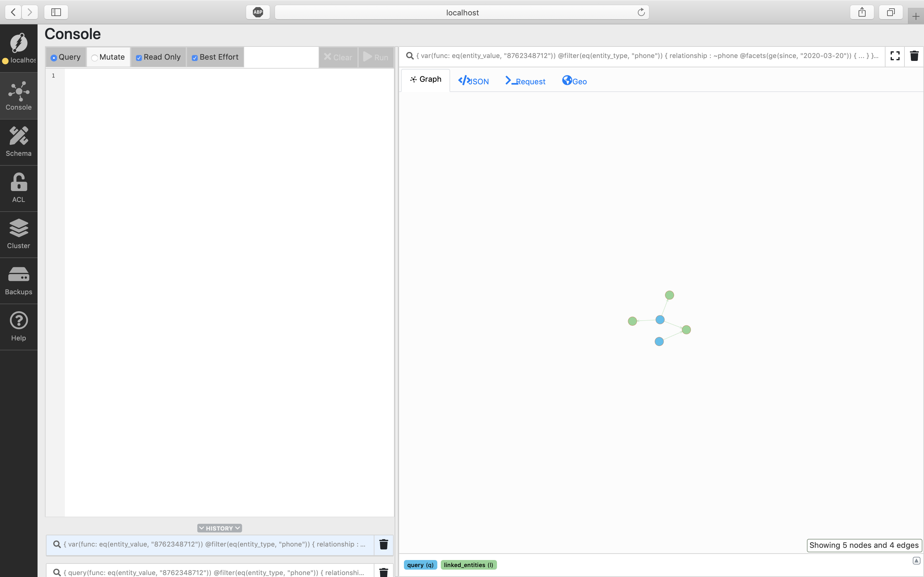
Task: Collapse the result labels bar
Action: point(916,561)
